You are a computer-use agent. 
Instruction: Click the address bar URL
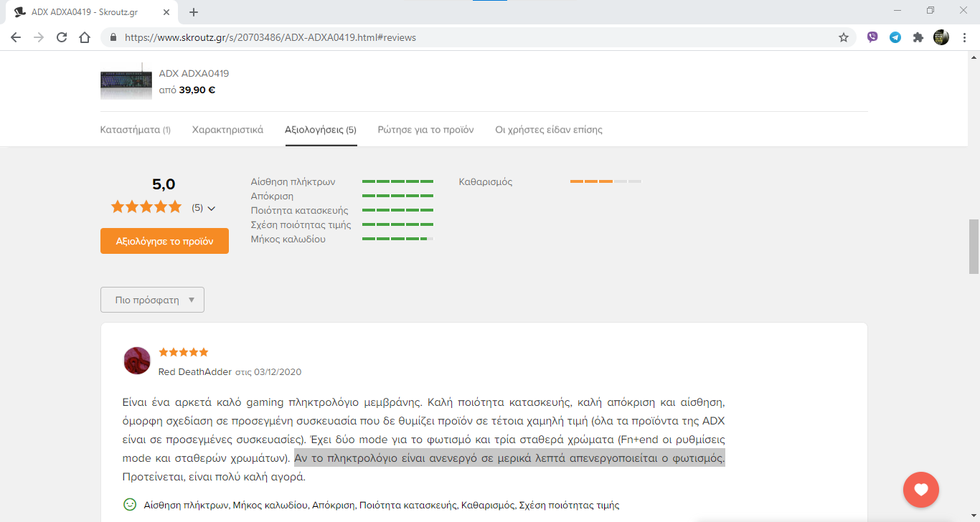tap(270, 37)
